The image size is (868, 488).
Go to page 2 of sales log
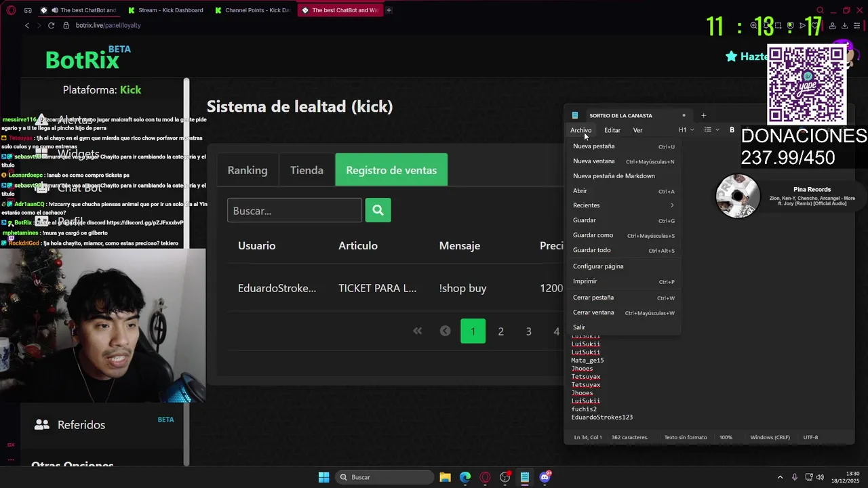coord(500,331)
